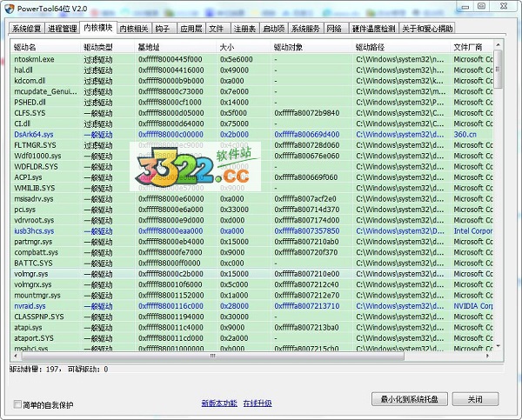Open the 新版本功能 link
This screenshot has width=522, height=420.
click(219, 403)
